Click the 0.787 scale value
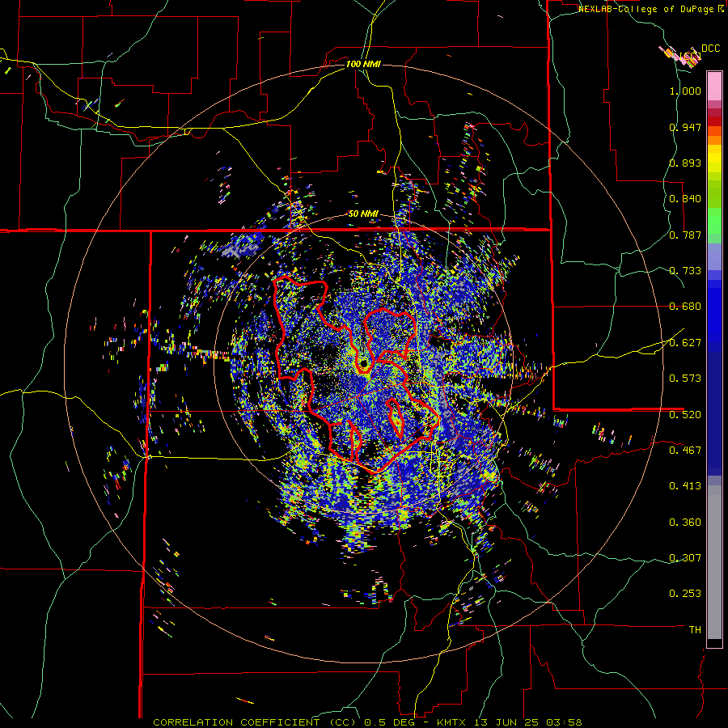The height and width of the screenshot is (728, 728). (x=685, y=235)
